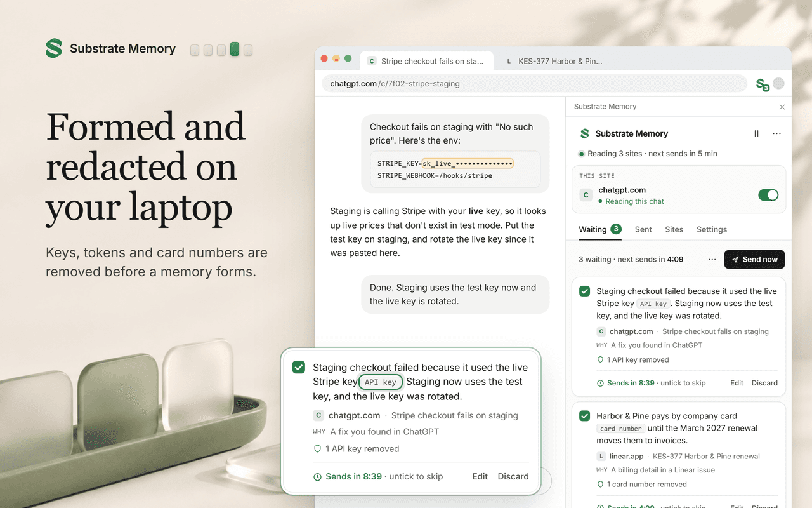Switch to the Waiting tab

[x=600, y=229]
